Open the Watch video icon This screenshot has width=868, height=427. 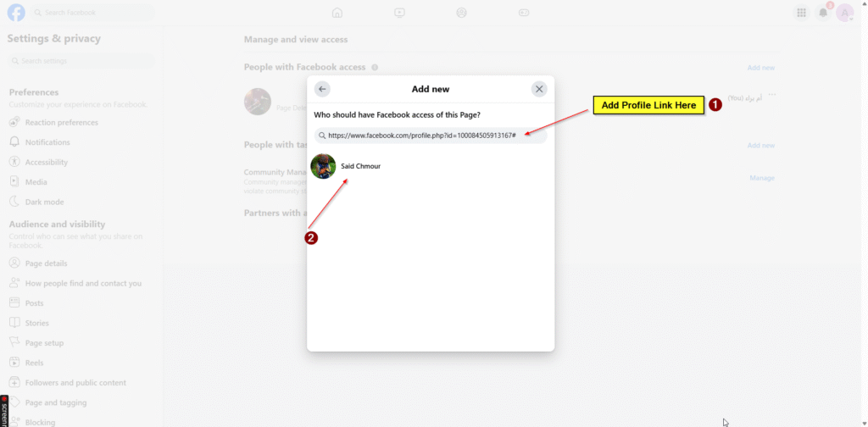(399, 13)
